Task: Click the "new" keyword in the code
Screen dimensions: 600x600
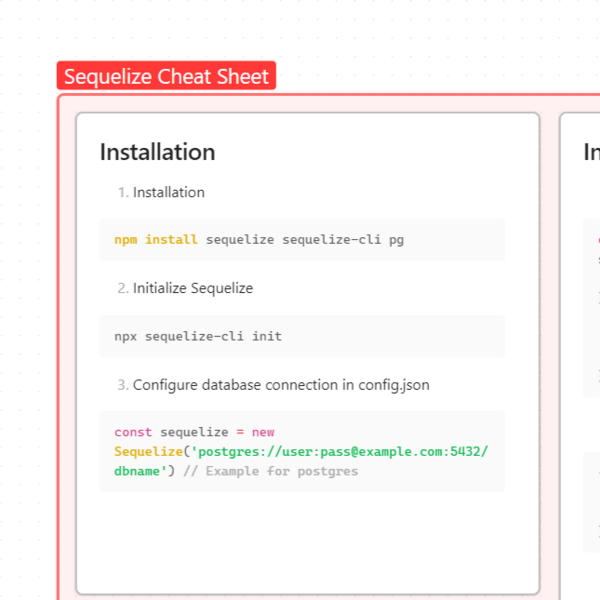Action: coord(263,432)
